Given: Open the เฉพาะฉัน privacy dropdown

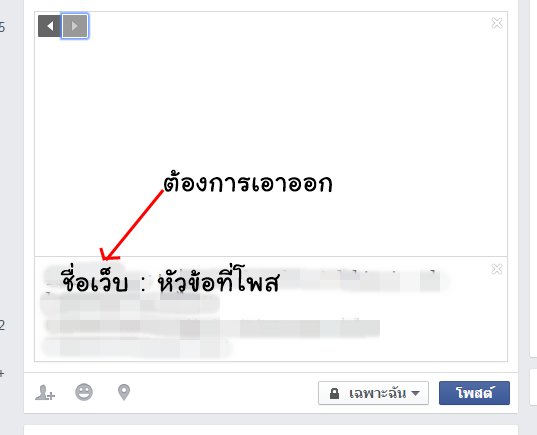Looking at the screenshot, I should pyautogui.click(x=373, y=393).
